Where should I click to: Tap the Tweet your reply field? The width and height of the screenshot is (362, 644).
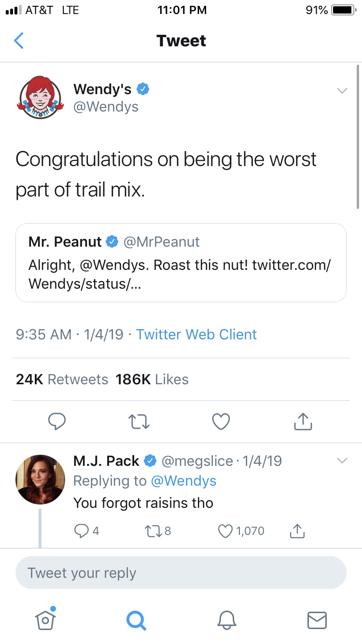tap(181, 573)
